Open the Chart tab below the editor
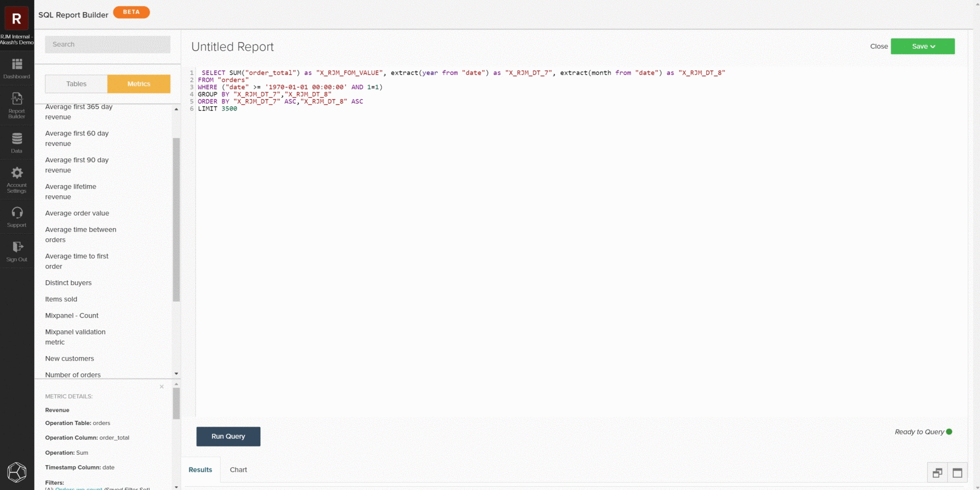Image resolution: width=980 pixels, height=490 pixels. pyautogui.click(x=237, y=469)
